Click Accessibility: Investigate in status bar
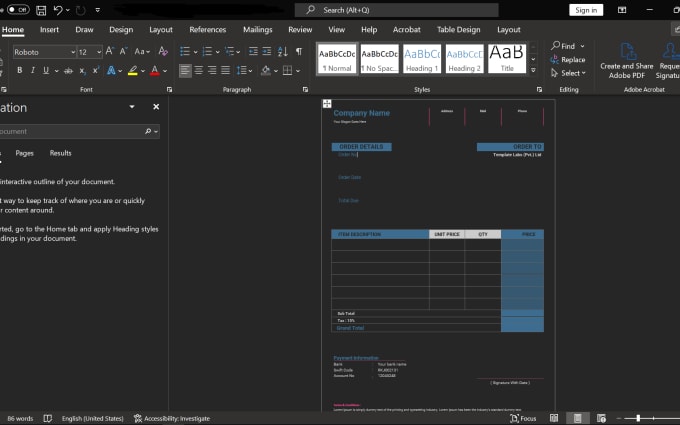This screenshot has height=425, width=680. [172, 418]
